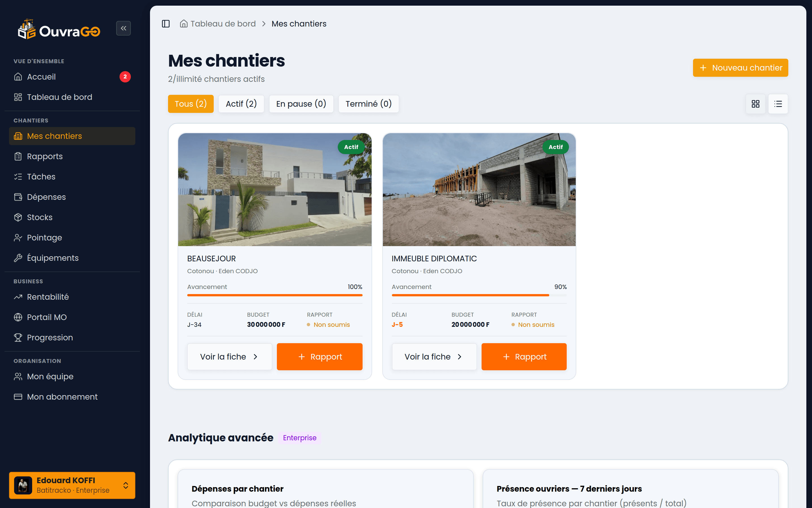Screen dimensions: 812x508
Task: Click the Mon abonnement card icon
Action: point(18,397)
